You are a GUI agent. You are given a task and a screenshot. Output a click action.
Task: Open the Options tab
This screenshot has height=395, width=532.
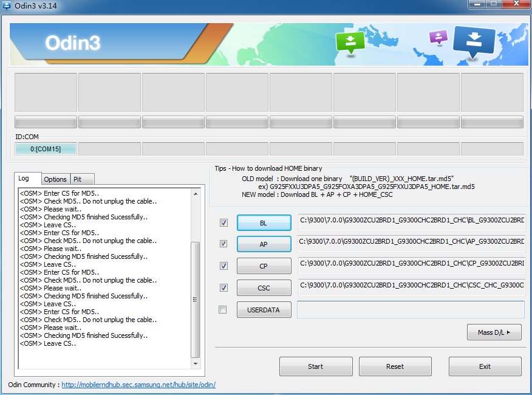55,179
